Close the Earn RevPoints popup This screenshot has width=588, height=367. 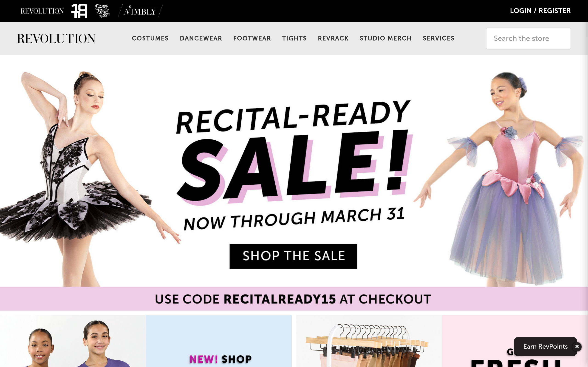(x=577, y=346)
